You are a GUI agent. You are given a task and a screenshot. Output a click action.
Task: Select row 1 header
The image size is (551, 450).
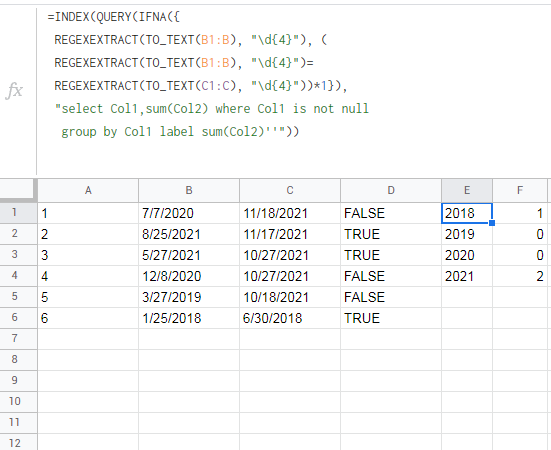(x=18, y=213)
